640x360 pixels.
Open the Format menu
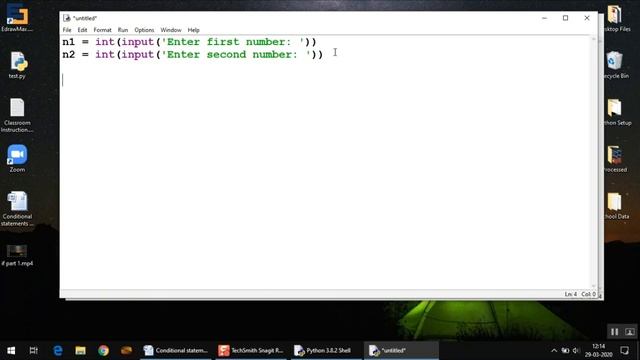tap(102, 30)
